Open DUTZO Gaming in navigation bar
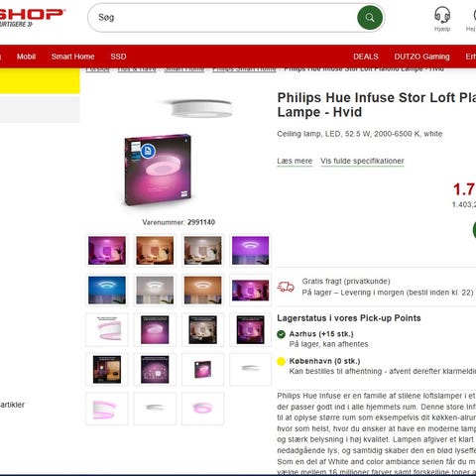 coord(421,57)
